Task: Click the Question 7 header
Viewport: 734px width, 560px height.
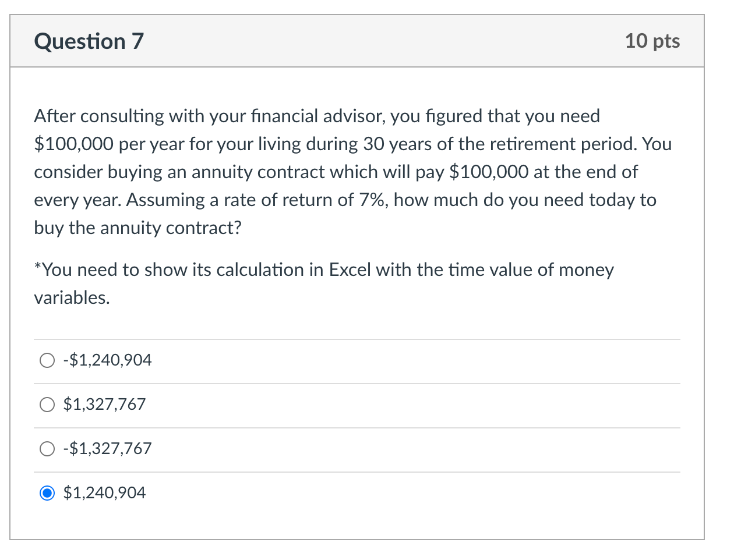Action: pyautogui.click(x=88, y=41)
